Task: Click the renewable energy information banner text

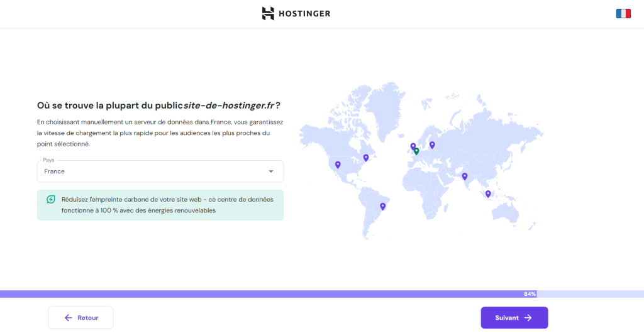Action: 167,205
